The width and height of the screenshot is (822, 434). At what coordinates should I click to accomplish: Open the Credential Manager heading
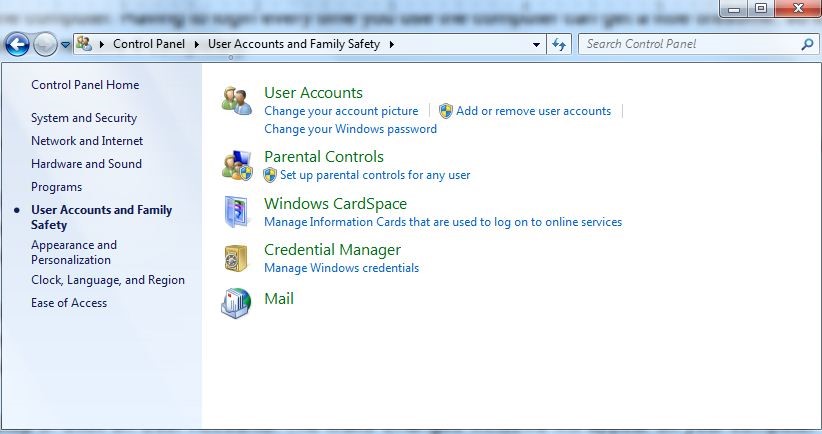[x=332, y=250]
